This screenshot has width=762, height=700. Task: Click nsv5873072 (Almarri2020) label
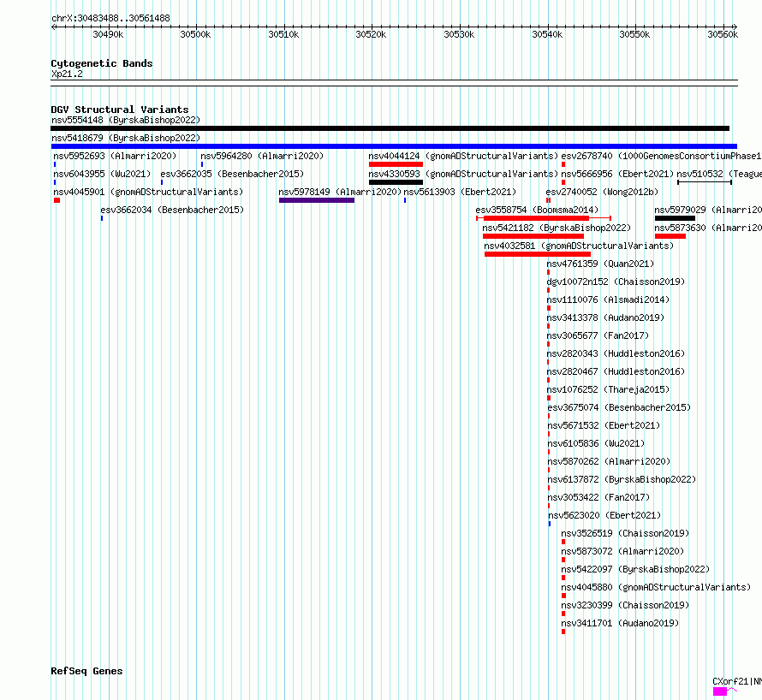pos(623,551)
